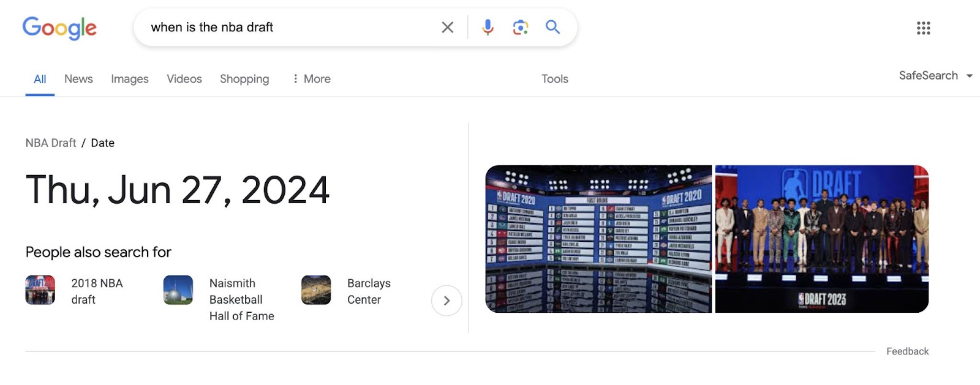980x385 pixels.
Task: Open the More search filters menu
Action: point(312,79)
